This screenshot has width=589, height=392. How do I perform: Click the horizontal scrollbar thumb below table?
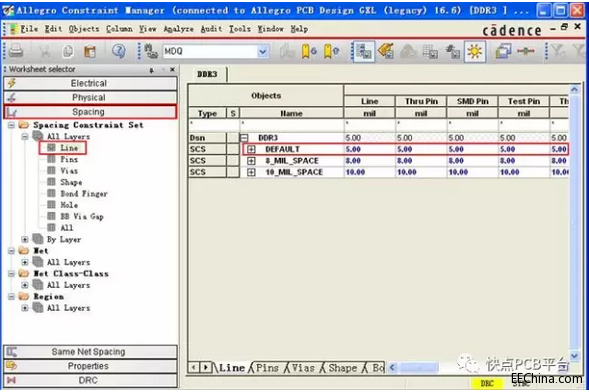[x=418, y=367]
